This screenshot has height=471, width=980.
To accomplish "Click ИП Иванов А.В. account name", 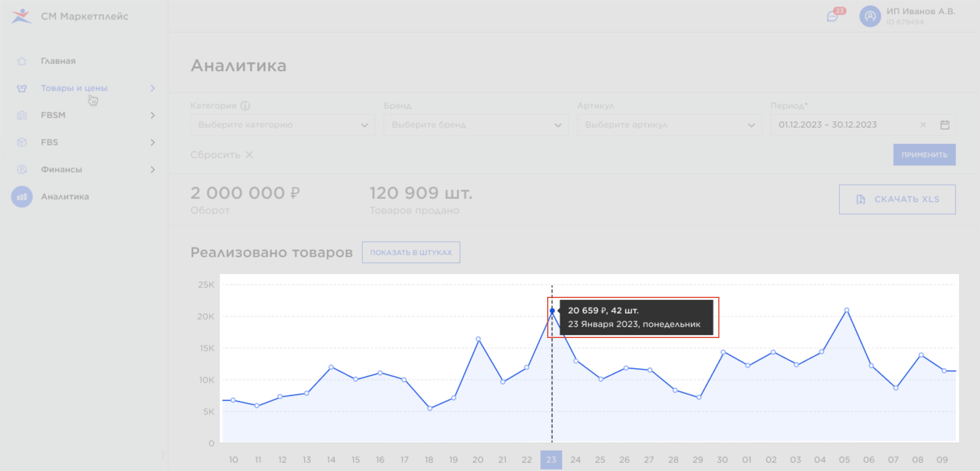I will point(921,11).
